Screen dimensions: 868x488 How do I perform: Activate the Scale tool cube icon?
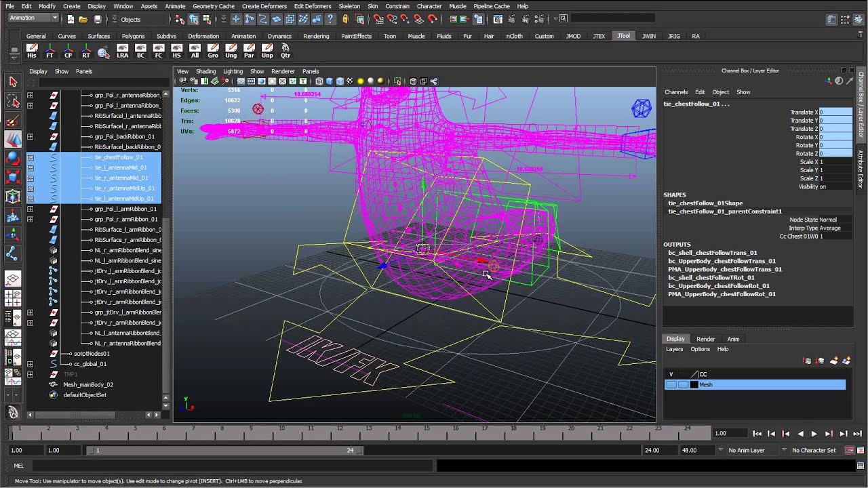[13, 178]
